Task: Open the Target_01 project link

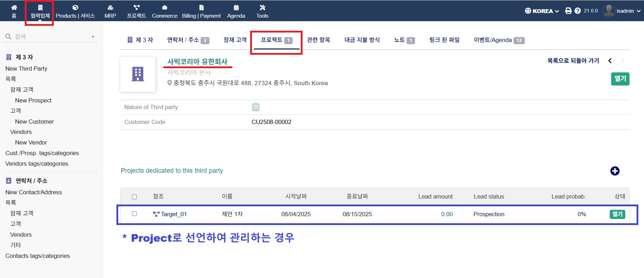Action: (173, 214)
